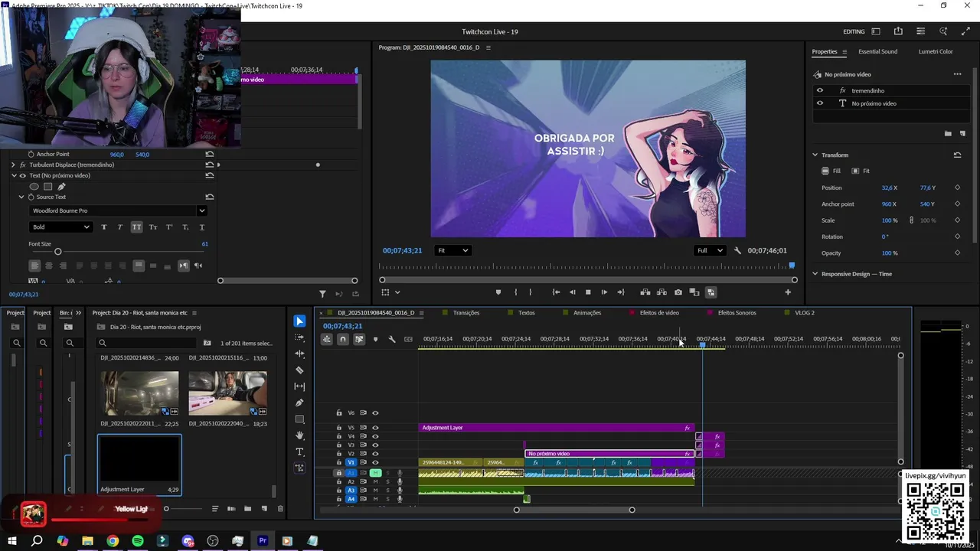Select the Slip tool
980x551 pixels.
(x=299, y=386)
